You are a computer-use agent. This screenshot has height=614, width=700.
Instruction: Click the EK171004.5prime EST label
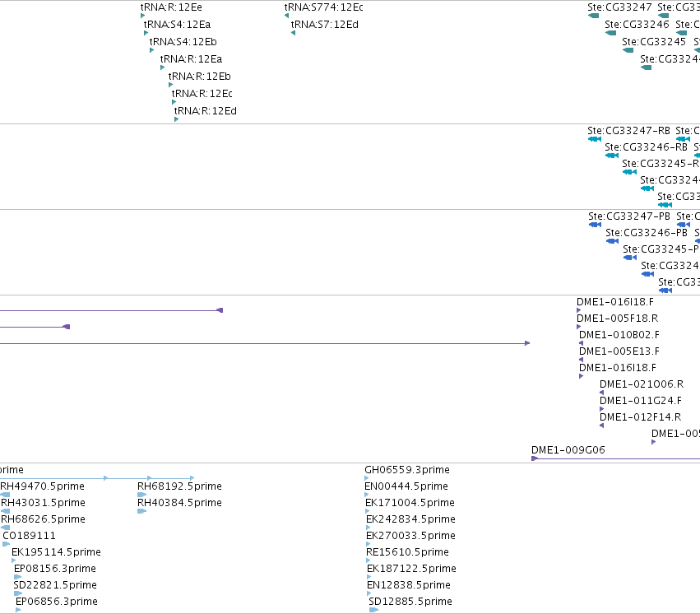410,503
